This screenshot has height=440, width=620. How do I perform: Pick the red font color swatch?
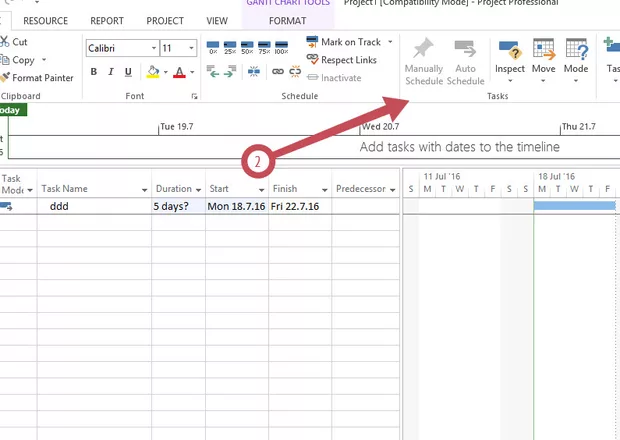tap(179, 72)
